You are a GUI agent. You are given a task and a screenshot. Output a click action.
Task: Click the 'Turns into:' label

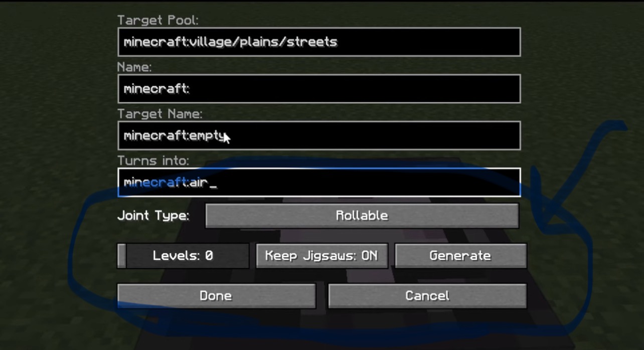pos(153,161)
